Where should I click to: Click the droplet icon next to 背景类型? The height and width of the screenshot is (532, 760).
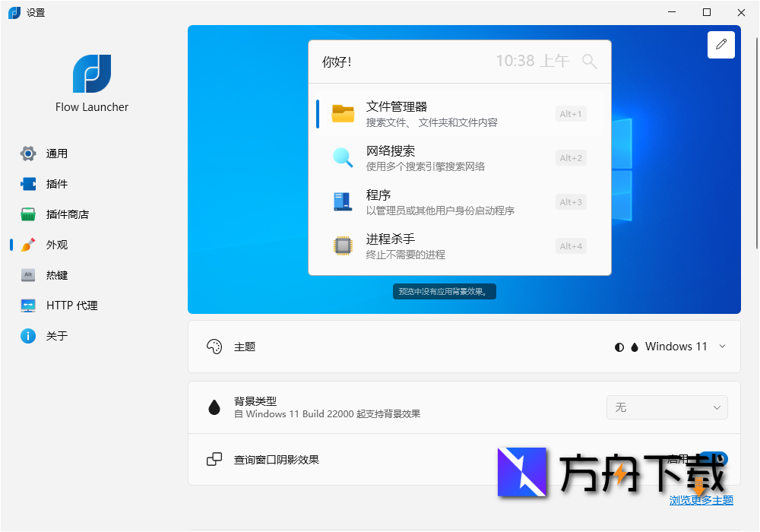214,407
